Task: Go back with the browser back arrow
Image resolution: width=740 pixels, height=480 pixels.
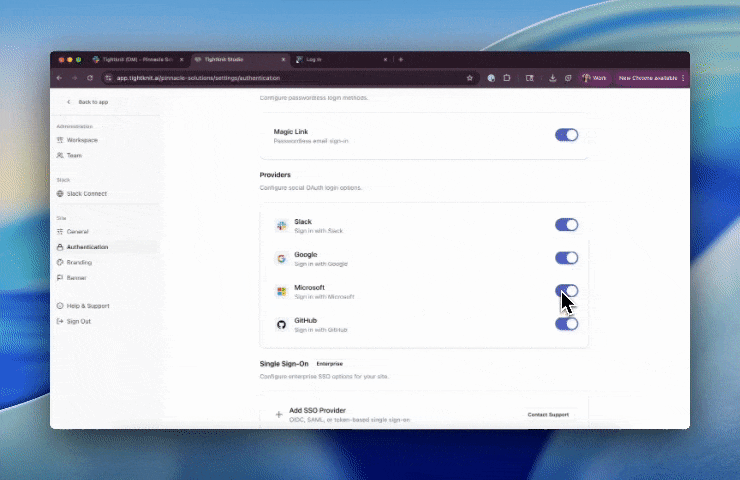Action: pyautogui.click(x=59, y=78)
